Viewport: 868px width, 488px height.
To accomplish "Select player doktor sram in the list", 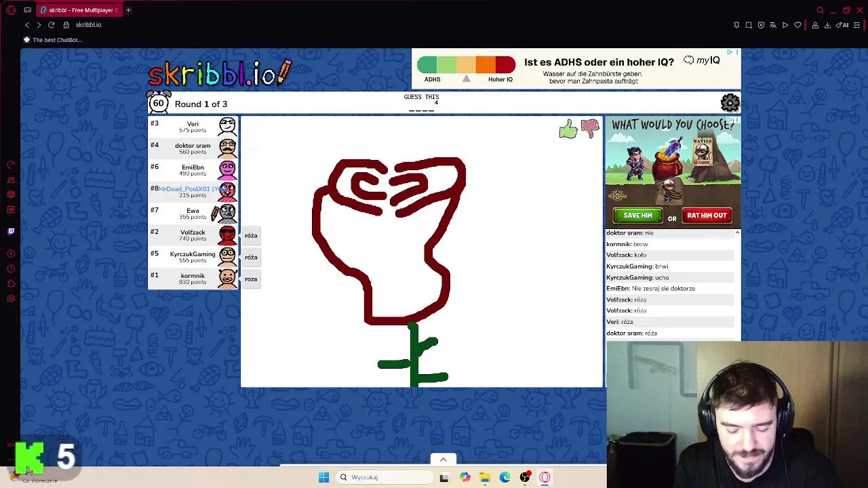I will click(x=193, y=148).
